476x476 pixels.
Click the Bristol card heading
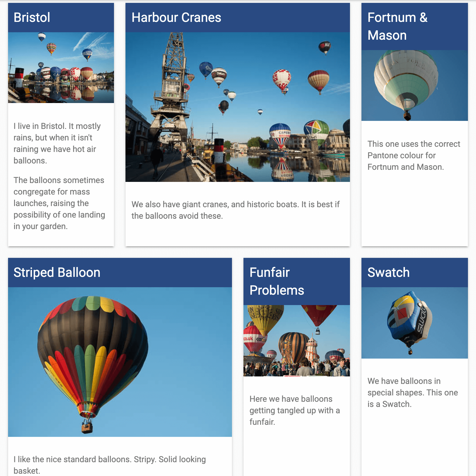coord(32,18)
